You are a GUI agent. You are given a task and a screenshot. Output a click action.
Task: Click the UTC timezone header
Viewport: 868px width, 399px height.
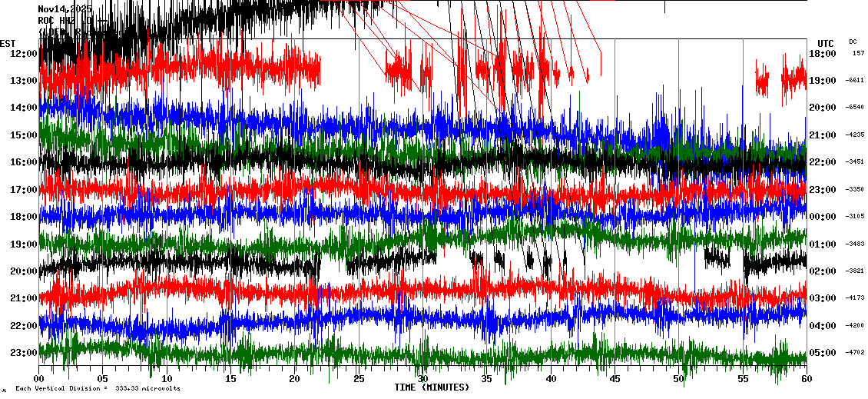coord(825,43)
